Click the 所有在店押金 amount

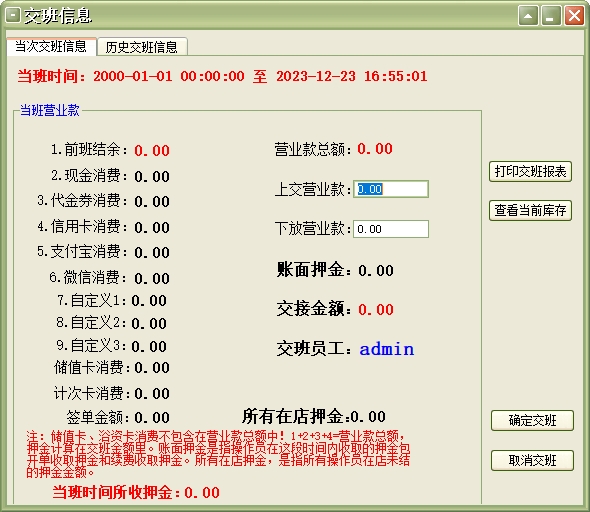368,416
